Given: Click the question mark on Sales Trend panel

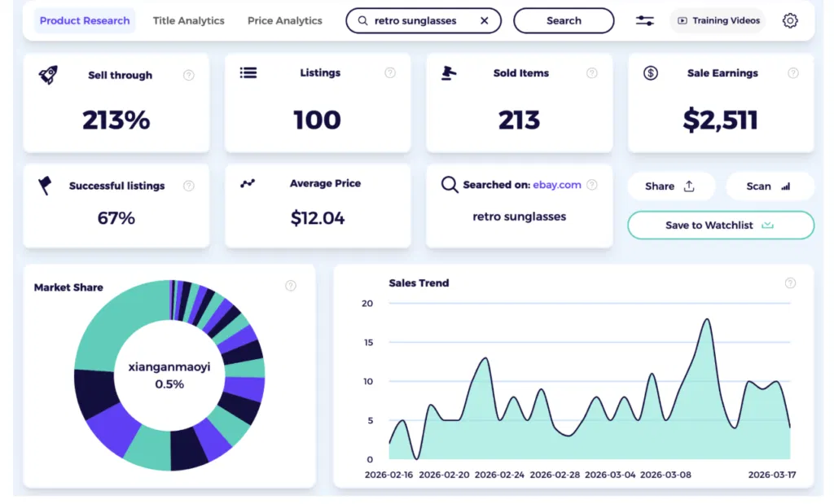Looking at the screenshot, I should 790,283.
